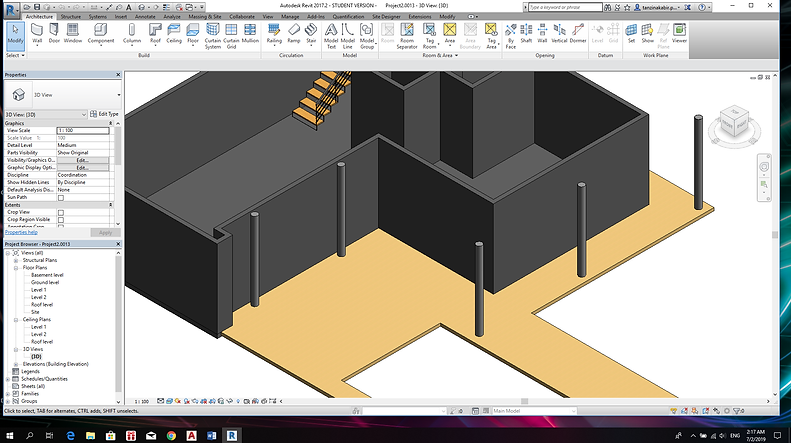Select the Railing tool
Viewport: 791px width, 443px height.
pos(274,34)
